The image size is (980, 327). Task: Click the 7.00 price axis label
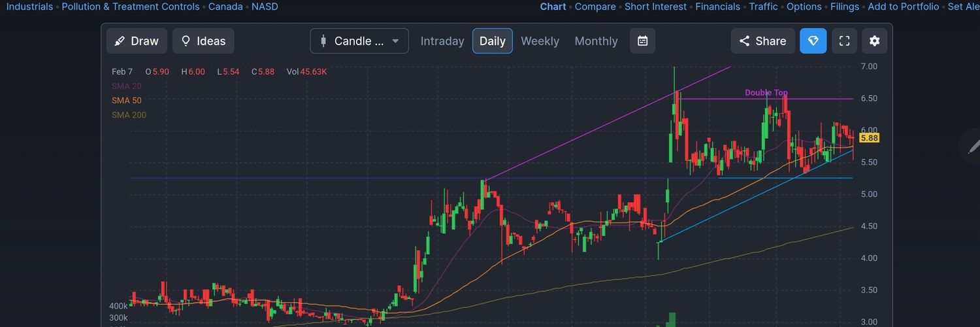(869, 67)
